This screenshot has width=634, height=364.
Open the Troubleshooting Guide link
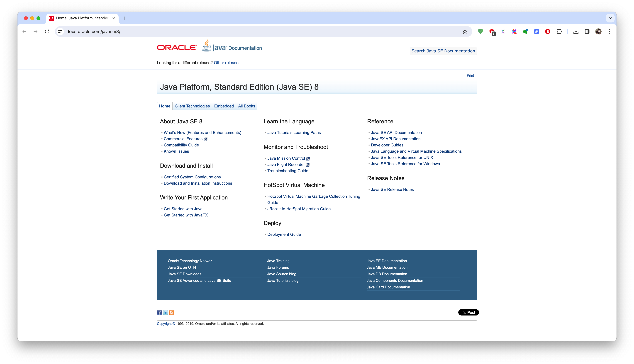pyautogui.click(x=288, y=171)
